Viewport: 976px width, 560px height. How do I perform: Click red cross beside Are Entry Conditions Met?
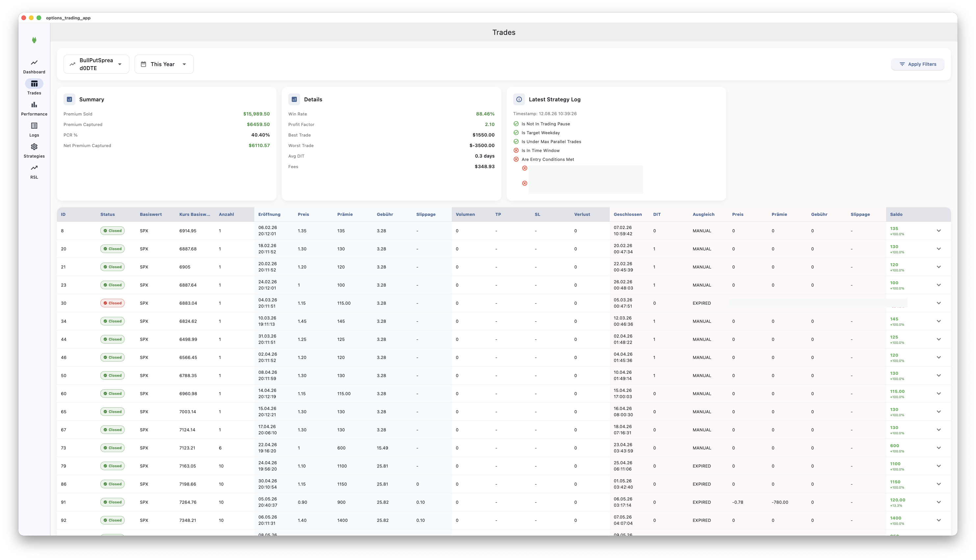click(x=516, y=159)
